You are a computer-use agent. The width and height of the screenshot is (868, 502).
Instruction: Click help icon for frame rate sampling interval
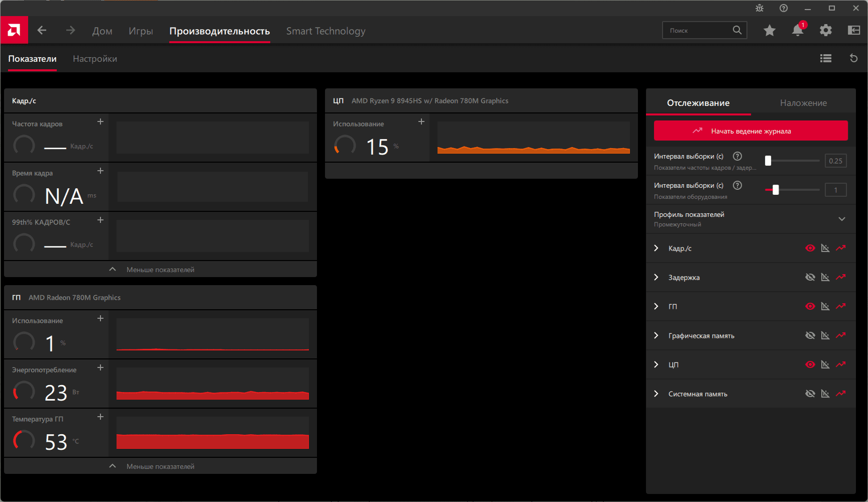(x=737, y=156)
